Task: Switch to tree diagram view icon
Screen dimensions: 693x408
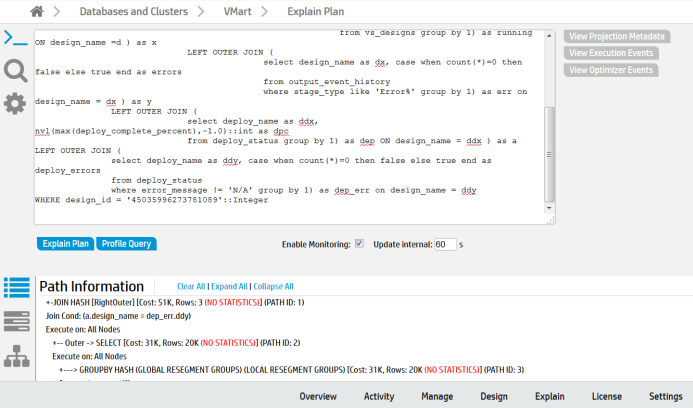Action: point(16,355)
